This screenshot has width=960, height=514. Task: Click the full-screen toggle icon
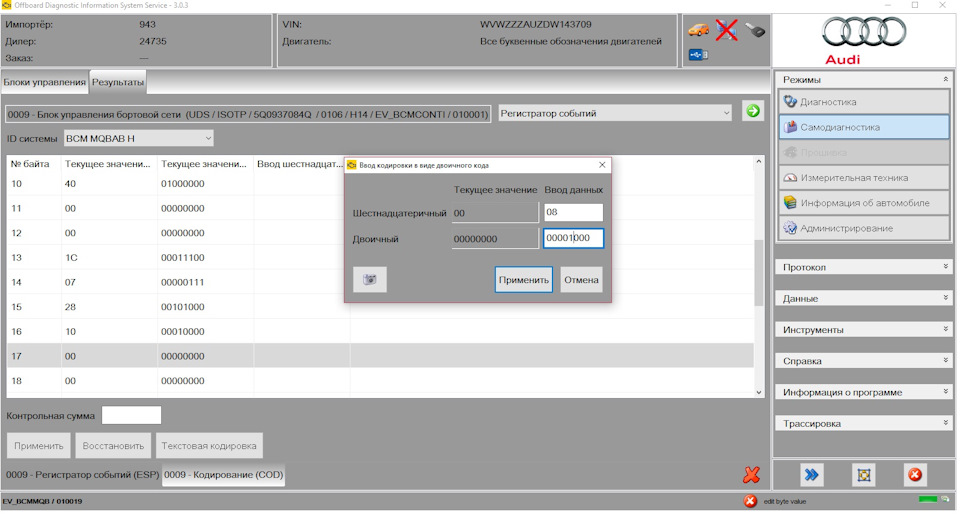point(863,475)
